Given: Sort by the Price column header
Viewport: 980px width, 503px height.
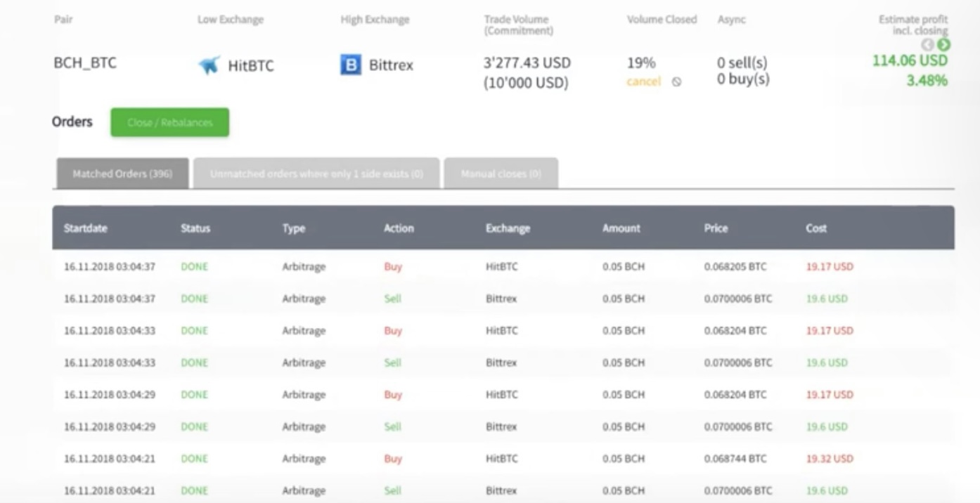Looking at the screenshot, I should [716, 228].
